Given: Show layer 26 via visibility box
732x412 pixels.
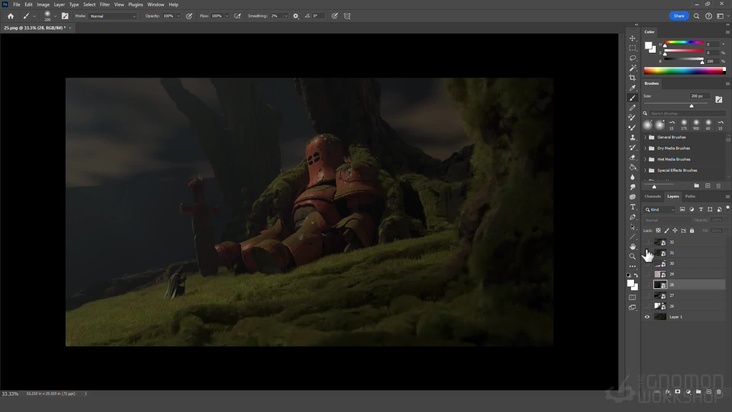Looking at the screenshot, I should (647, 306).
